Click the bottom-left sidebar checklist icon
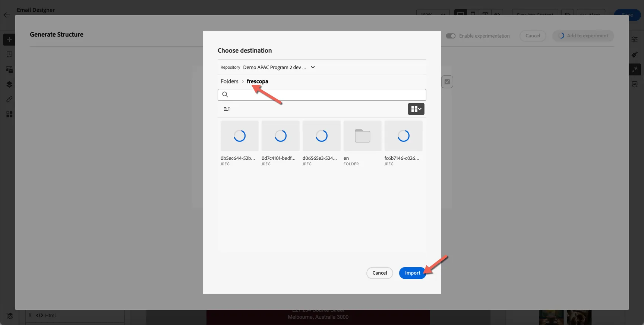 [10, 316]
